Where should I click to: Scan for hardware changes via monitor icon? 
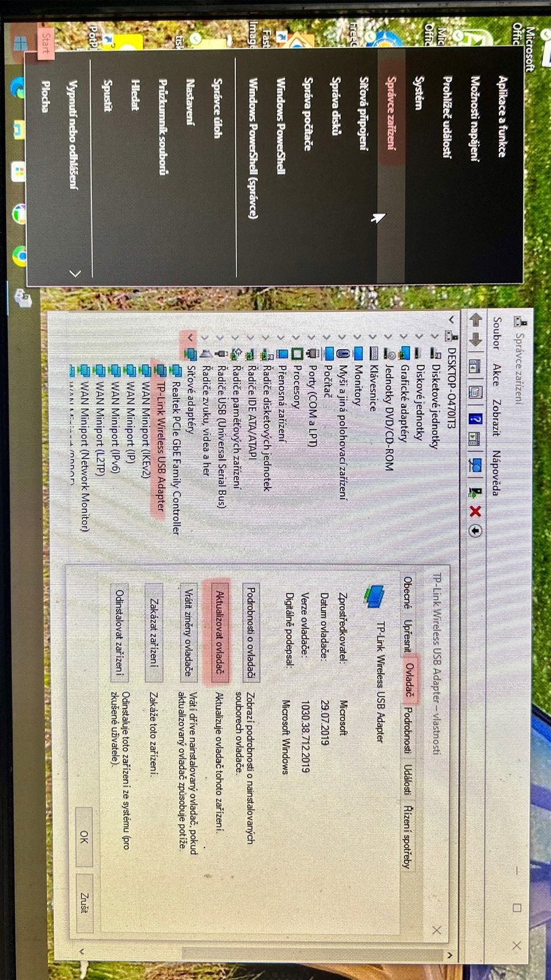point(475,466)
